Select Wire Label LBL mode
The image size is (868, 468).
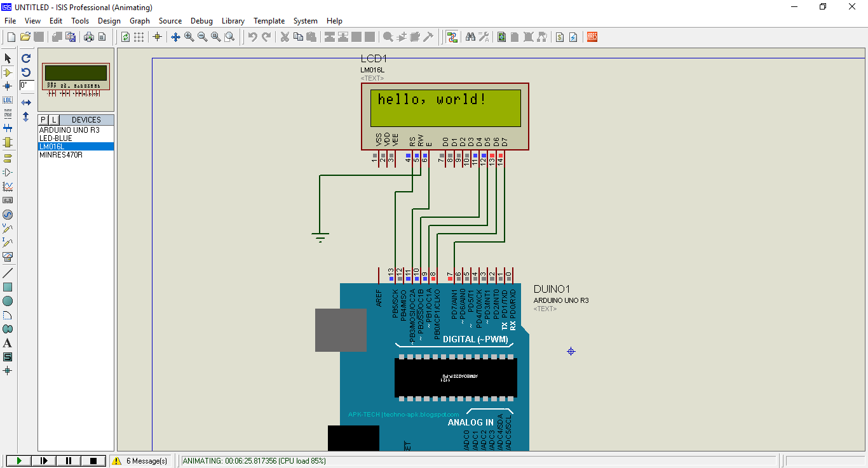coord(8,100)
